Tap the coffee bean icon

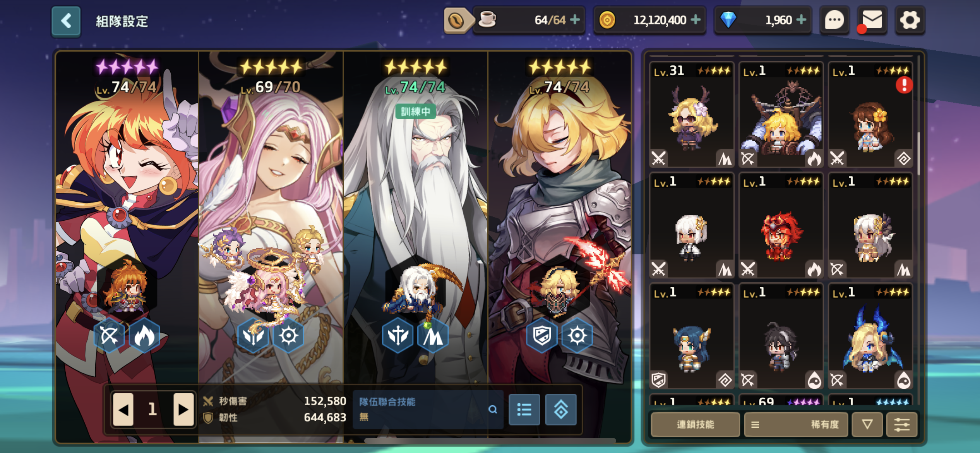point(456,20)
